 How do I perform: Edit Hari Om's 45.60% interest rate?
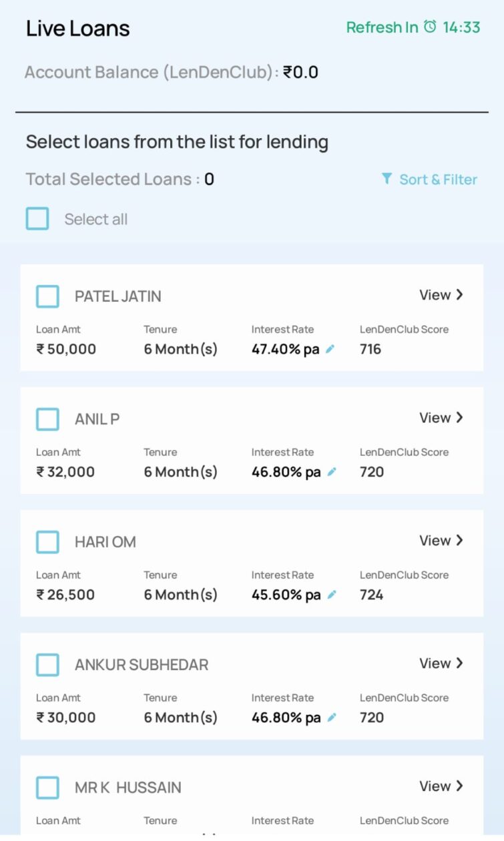point(332,595)
